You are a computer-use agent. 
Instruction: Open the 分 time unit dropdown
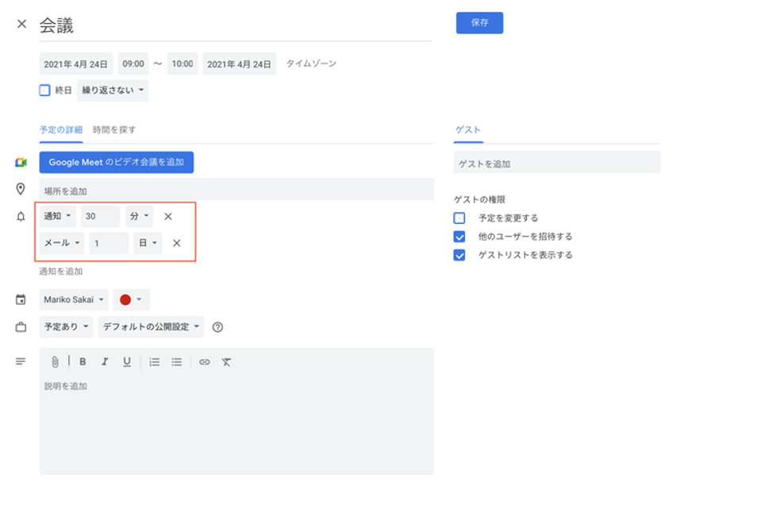(140, 217)
